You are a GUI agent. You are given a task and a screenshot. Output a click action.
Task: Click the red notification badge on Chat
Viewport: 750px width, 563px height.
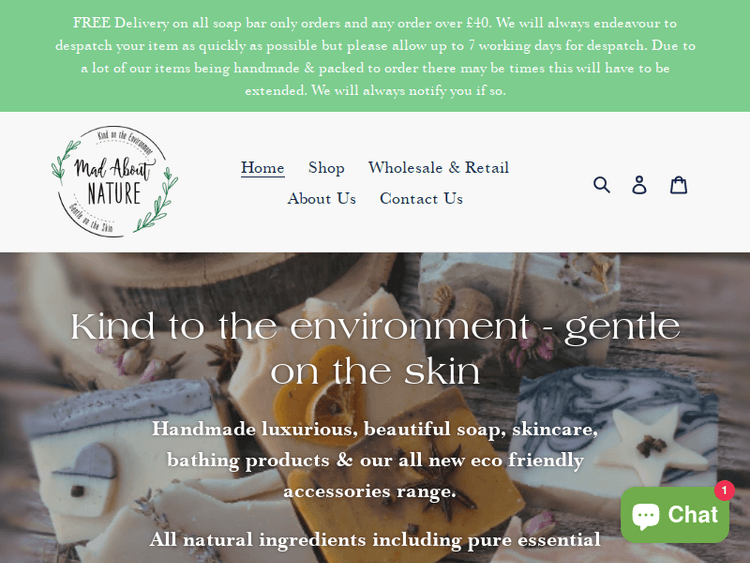[x=724, y=490]
